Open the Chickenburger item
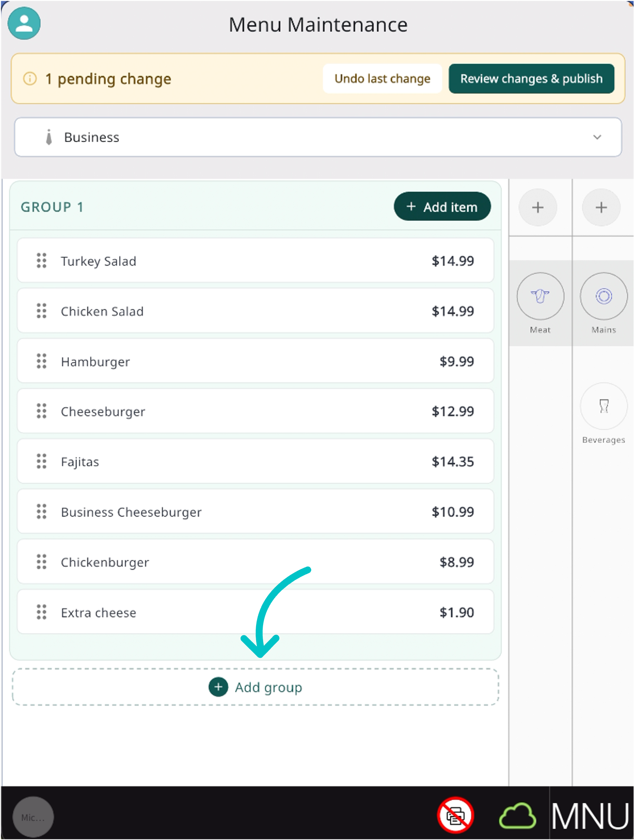634x840 pixels. [x=255, y=562]
